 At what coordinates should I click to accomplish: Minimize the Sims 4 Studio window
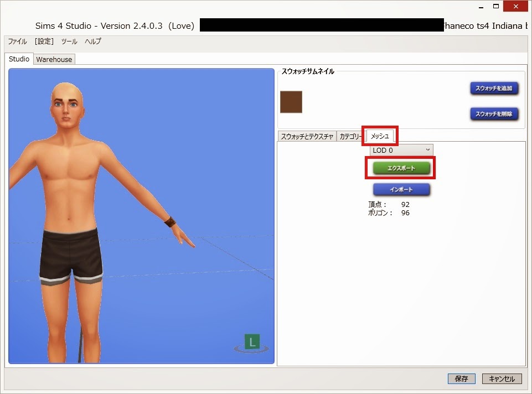point(481,7)
